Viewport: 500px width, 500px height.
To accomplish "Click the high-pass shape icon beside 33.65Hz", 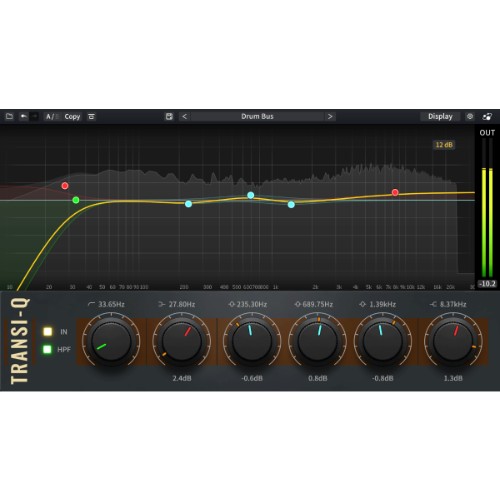I will pyautogui.click(x=91, y=304).
